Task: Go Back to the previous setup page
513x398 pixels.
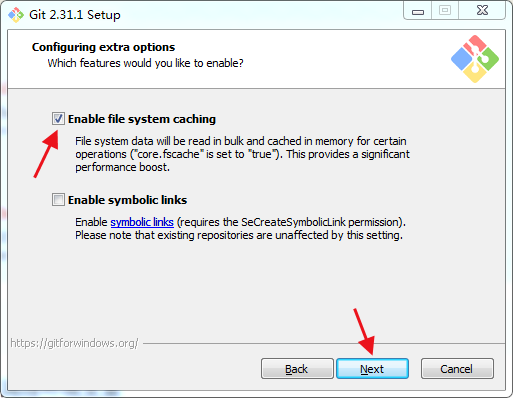Action: [297, 369]
